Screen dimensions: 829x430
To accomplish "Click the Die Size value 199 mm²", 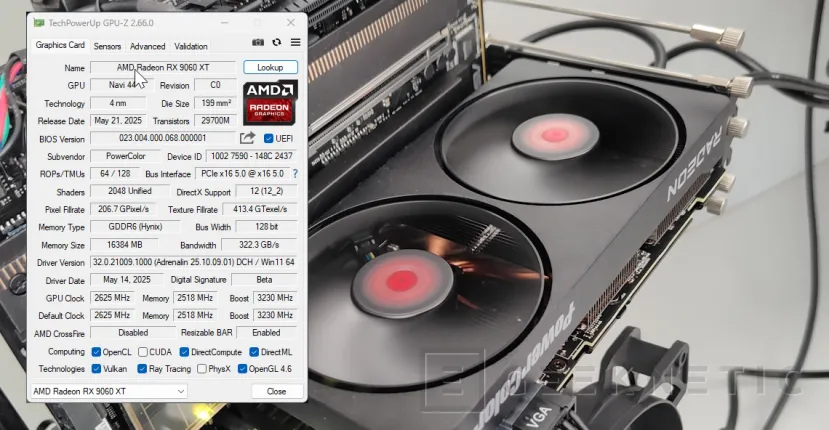I will click(215, 103).
